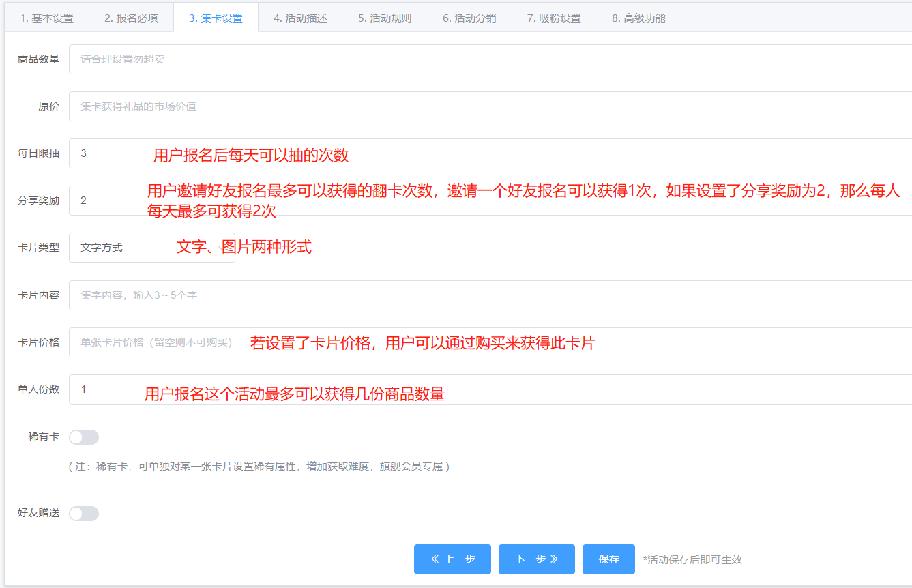Turn on the 好友赠送 switch
This screenshot has height=588, width=912.
tap(84, 514)
